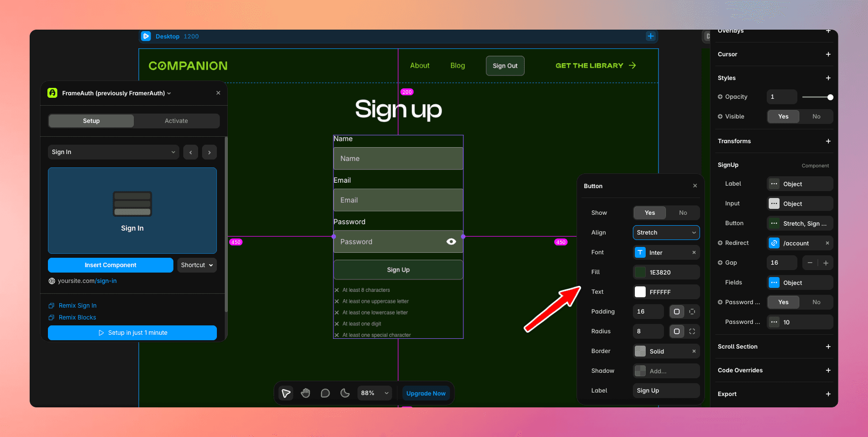This screenshot has height=437, width=868.
Task: Set Visible to No
Action: [816, 117]
